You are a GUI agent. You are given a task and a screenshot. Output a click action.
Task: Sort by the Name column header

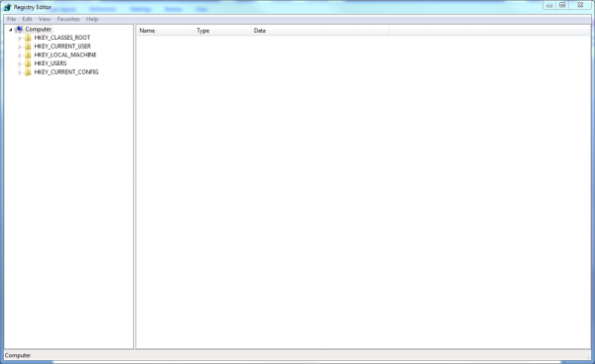[165, 31]
